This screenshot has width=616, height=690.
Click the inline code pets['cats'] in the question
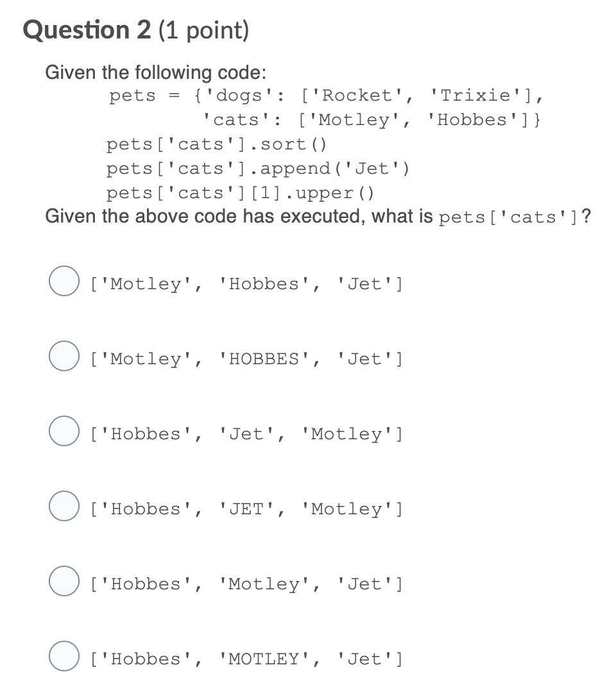click(510, 217)
